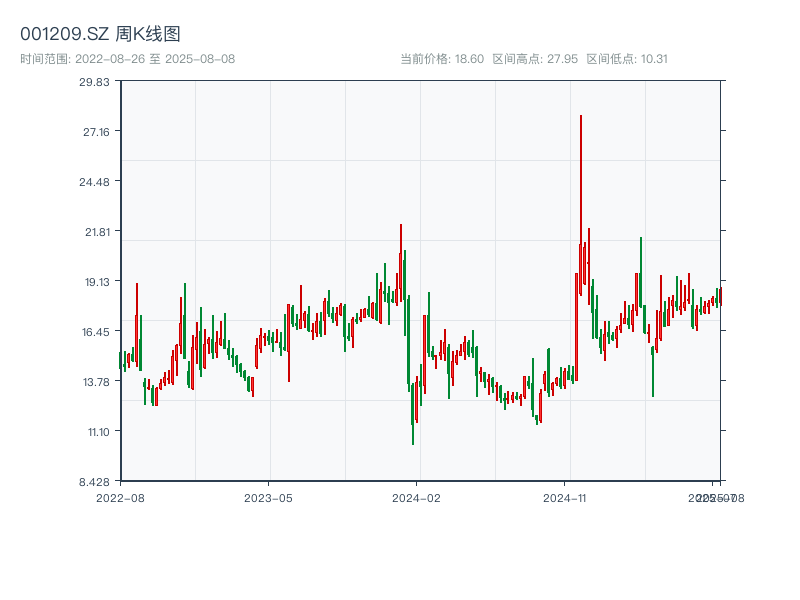Click the x-axis label 2022-08

point(120,498)
